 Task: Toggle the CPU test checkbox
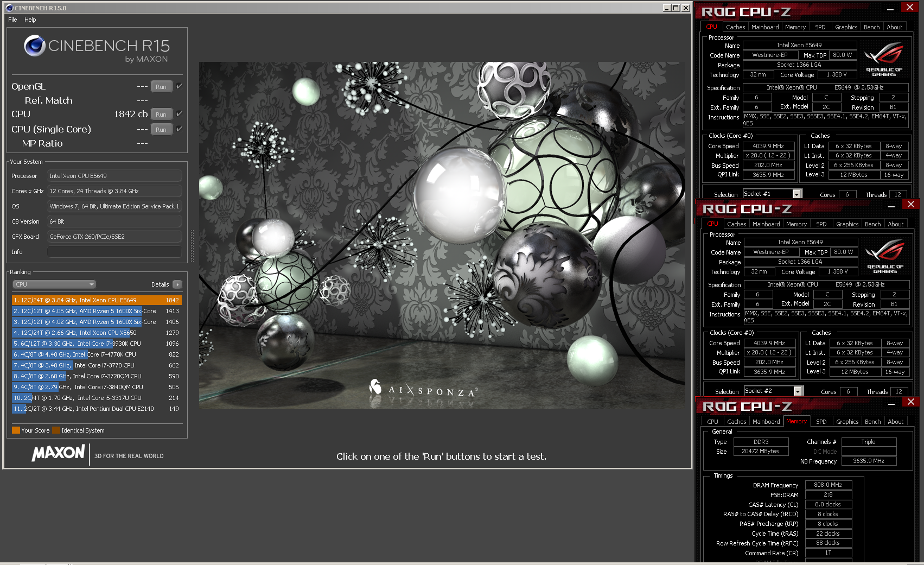coord(180,113)
